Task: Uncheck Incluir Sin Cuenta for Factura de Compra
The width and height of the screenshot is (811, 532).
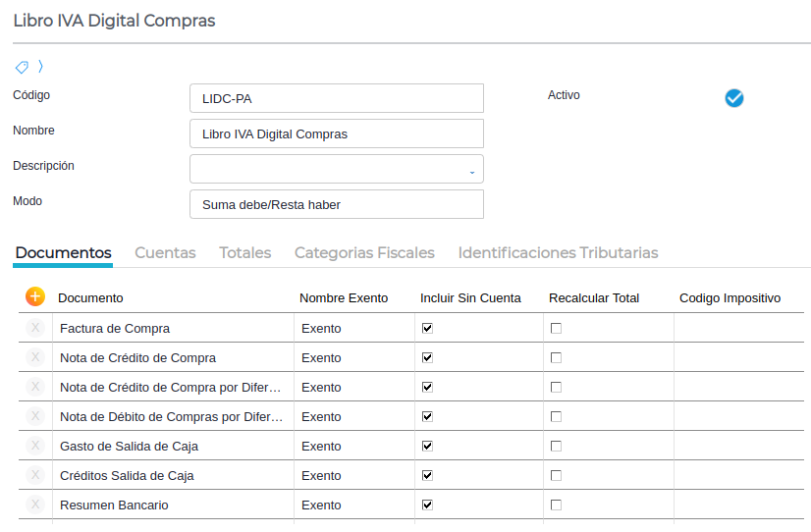Action: (427, 329)
